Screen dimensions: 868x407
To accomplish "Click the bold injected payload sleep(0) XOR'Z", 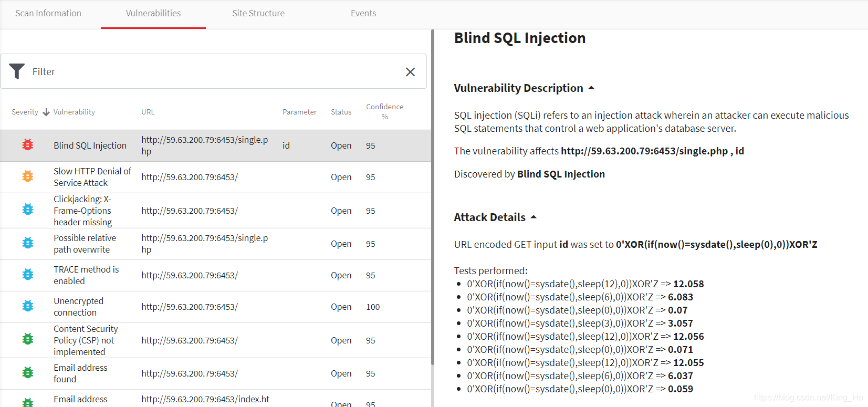I will point(717,245).
